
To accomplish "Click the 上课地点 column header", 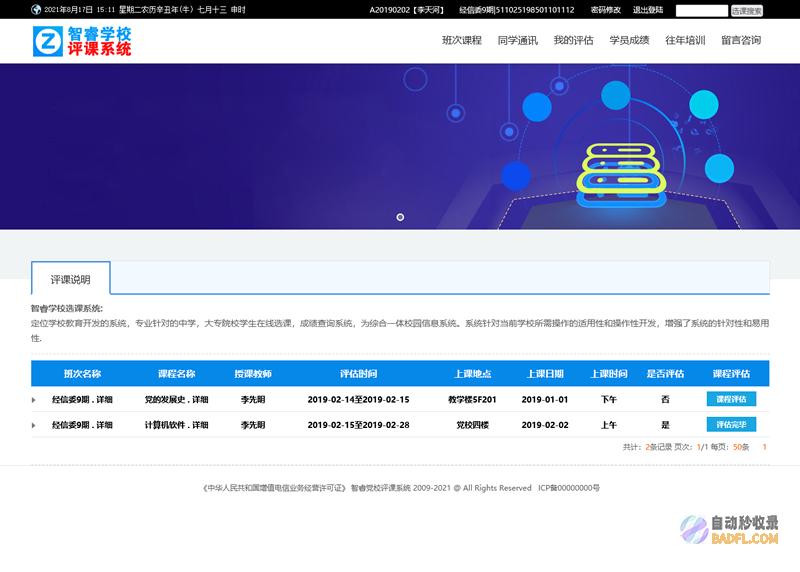I will (x=472, y=374).
